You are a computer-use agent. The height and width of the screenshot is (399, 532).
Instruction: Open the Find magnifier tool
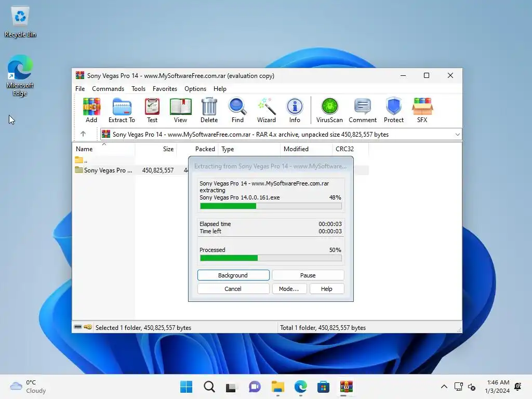237,110
